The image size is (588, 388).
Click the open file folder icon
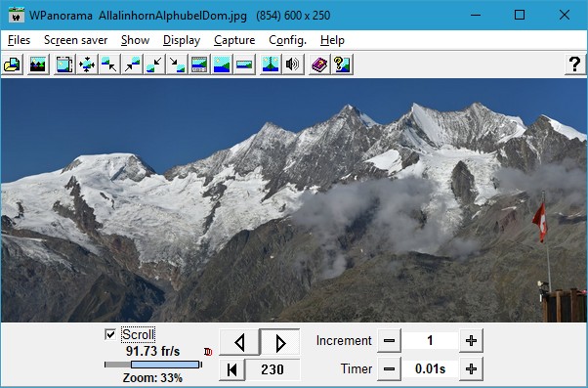click(13, 65)
